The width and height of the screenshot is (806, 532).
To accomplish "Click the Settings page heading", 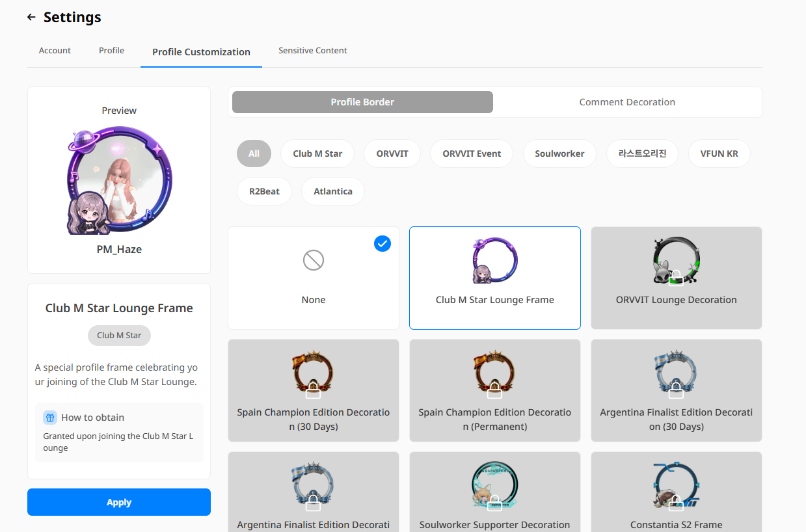I will (x=72, y=18).
